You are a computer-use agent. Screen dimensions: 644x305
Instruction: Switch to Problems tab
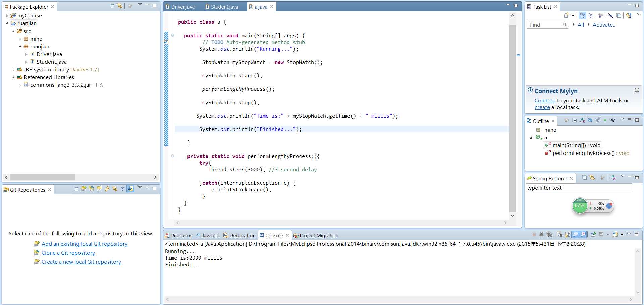178,235
